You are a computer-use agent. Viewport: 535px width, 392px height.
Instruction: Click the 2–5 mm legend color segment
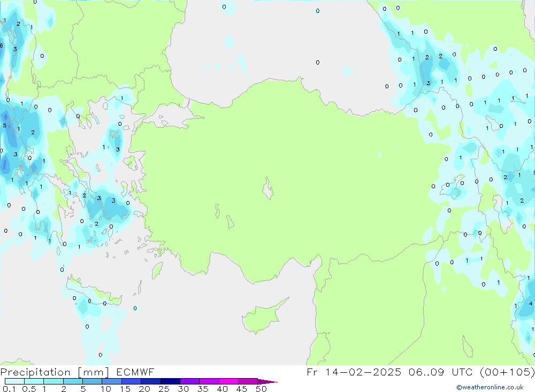(x=73, y=381)
